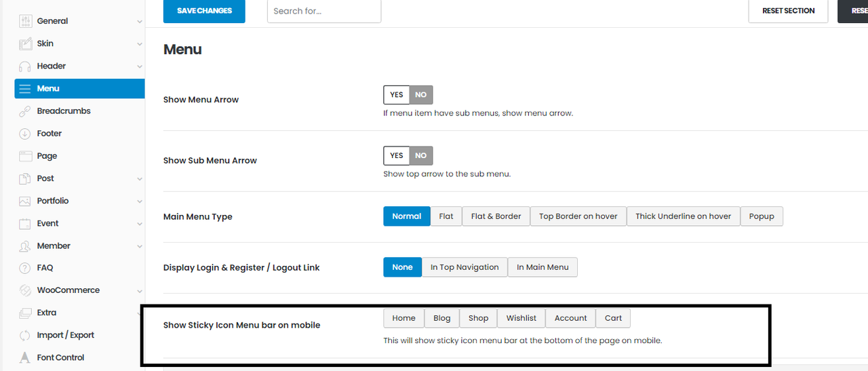The width and height of the screenshot is (868, 371).
Task: Set Show Sub Menu Arrow to YES
Action: (397, 155)
